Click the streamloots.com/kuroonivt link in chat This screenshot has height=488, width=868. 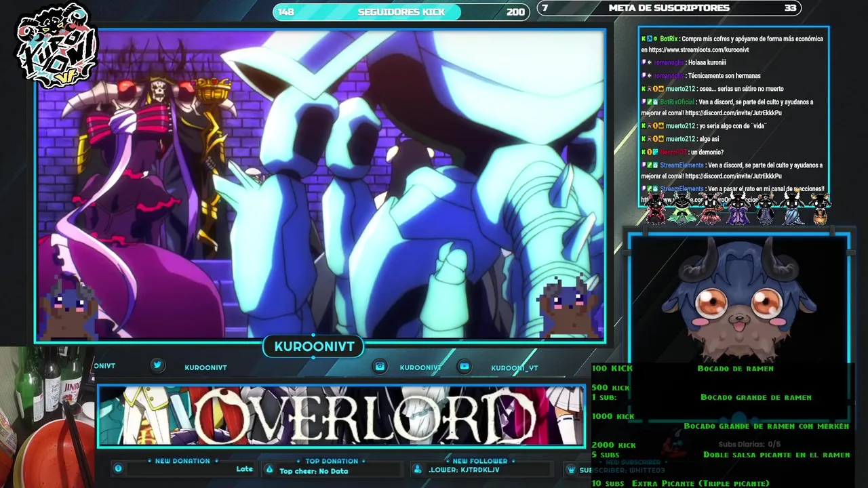[x=698, y=50]
